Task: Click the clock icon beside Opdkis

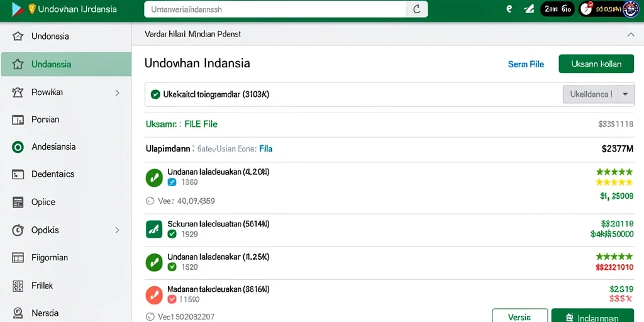Action: [x=18, y=230]
